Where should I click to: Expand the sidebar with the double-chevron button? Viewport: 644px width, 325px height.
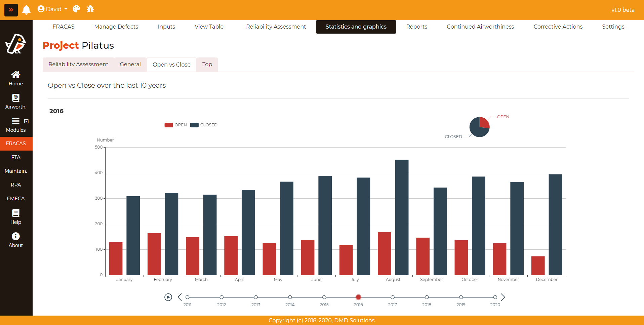coord(11,10)
